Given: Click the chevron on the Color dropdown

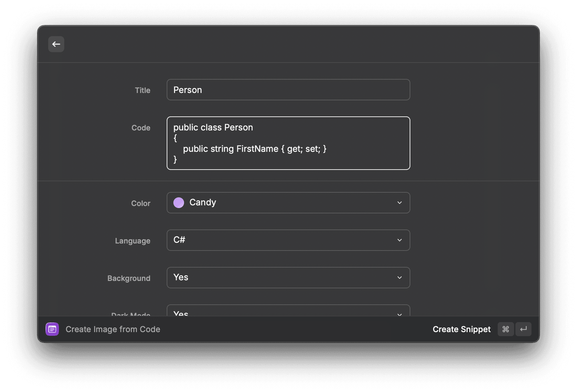Looking at the screenshot, I should [399, 203].
